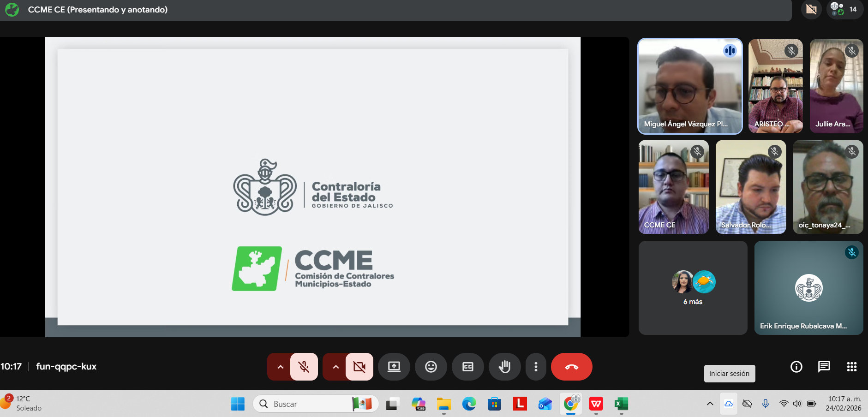Select the ARISTEO participant video tile
The image size is (868, 417).
point(776,86)
